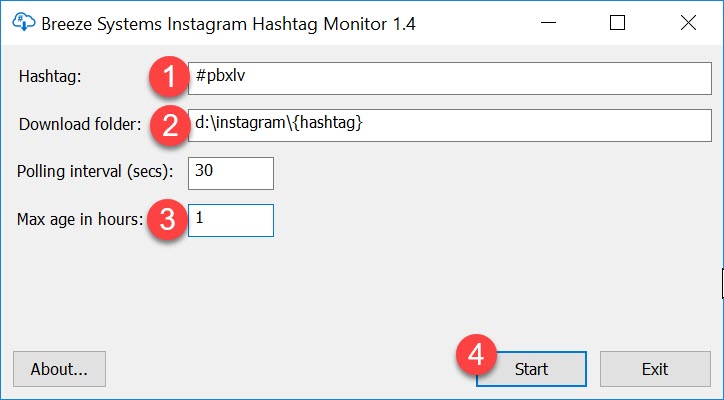Click the Exit button
Image resolution: width=724 pixels, height=400 pixels.
point(654,369)
